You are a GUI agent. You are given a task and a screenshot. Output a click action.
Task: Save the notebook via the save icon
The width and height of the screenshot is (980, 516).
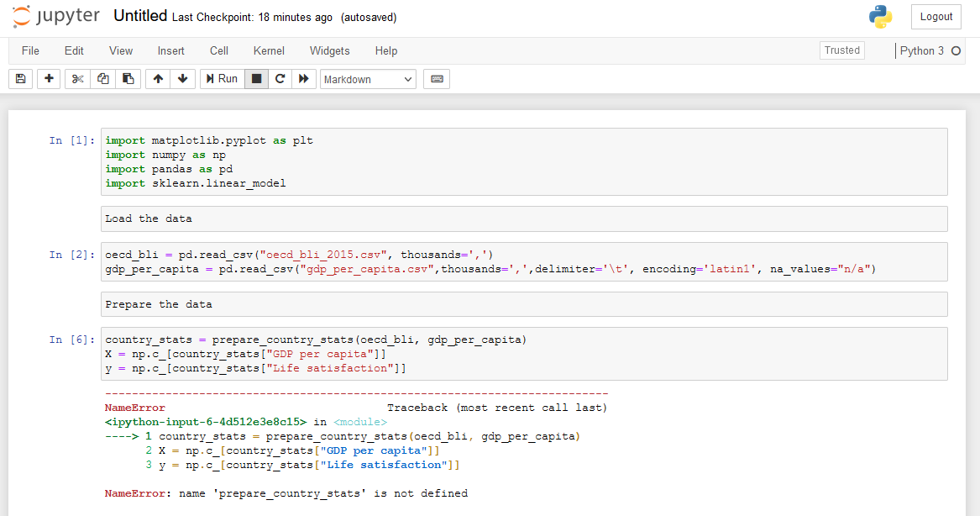point(19,78)
